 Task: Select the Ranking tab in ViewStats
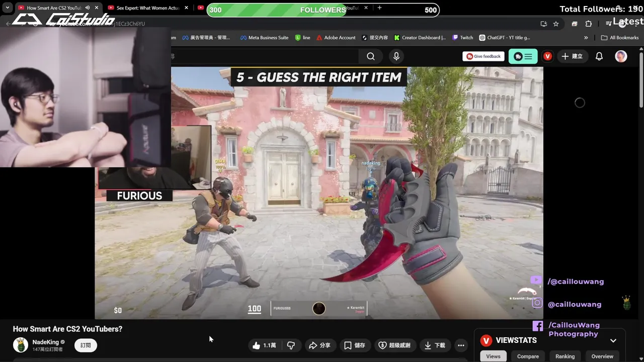565,356
